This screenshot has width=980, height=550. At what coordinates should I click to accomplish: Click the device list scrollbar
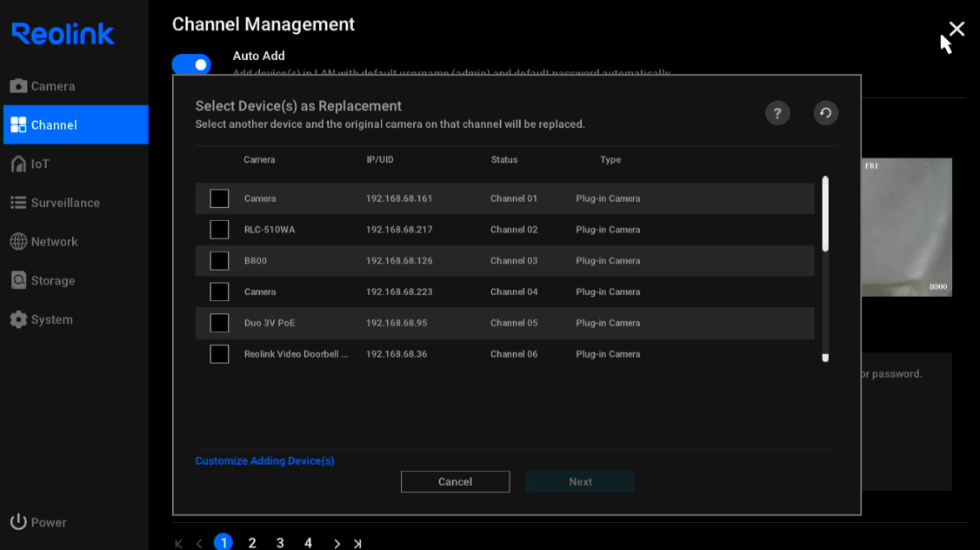click(825, 214)
